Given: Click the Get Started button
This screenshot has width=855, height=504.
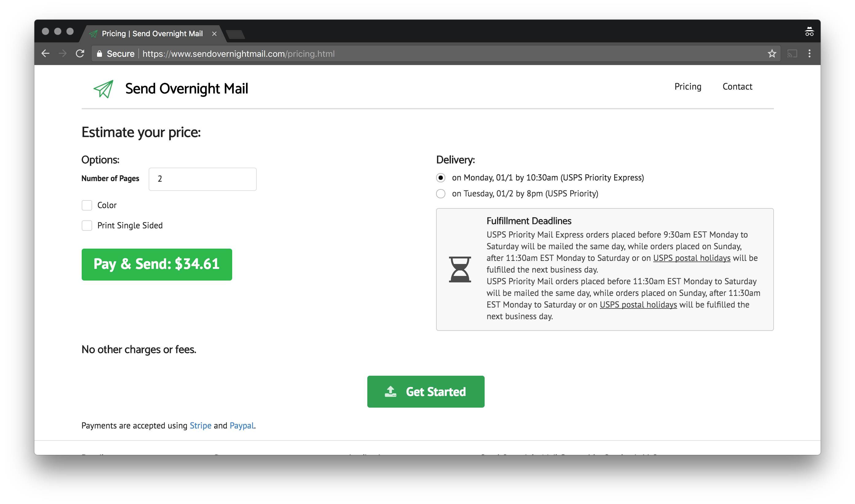Looking at the screenshot, I should tap(425, 392).
